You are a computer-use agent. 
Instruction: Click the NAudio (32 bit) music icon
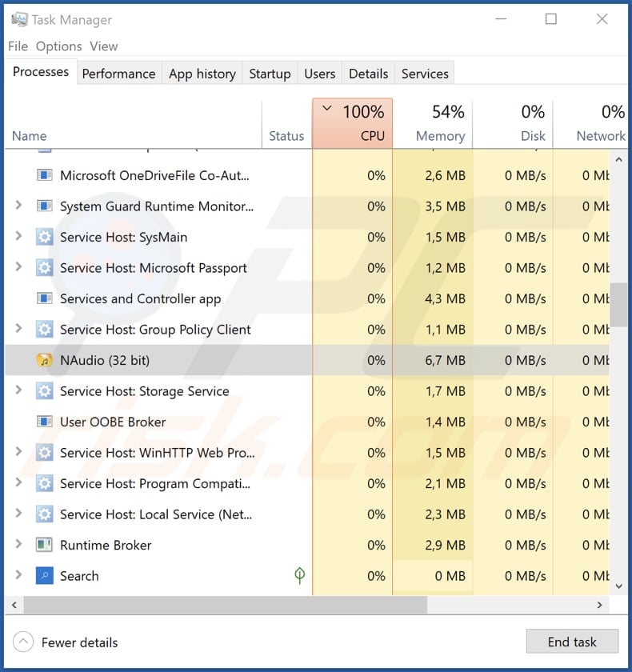pos(45,360)
